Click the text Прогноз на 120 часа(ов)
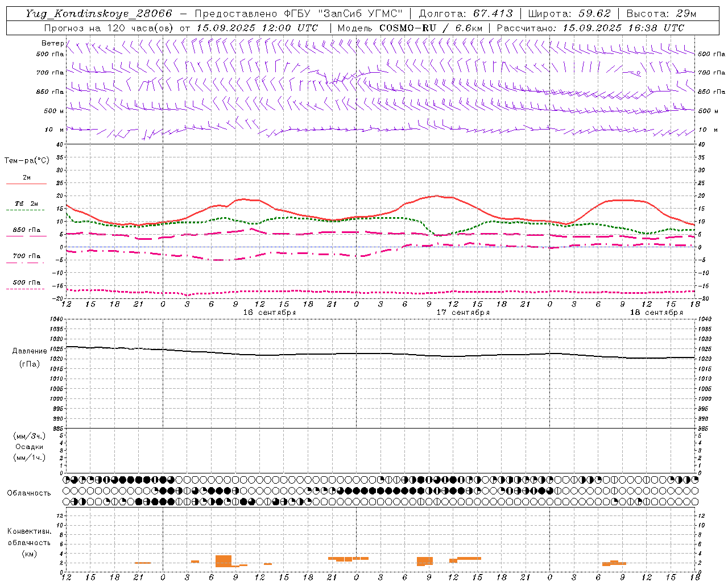728x582 pixels. (110, 28)
